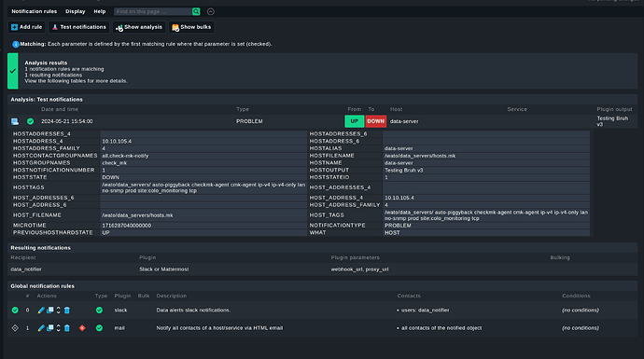
Task: Focus the Find on this page field
Action: point(153,11)
